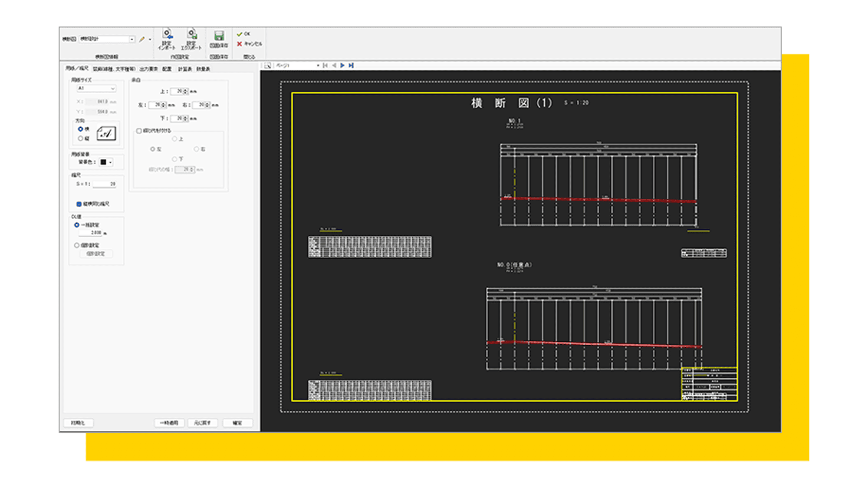The width and height of the screenshot is (868, 488).
Task: Uncheck the same vertical-horizontal scale checkbox
Action: click(79, 204)
